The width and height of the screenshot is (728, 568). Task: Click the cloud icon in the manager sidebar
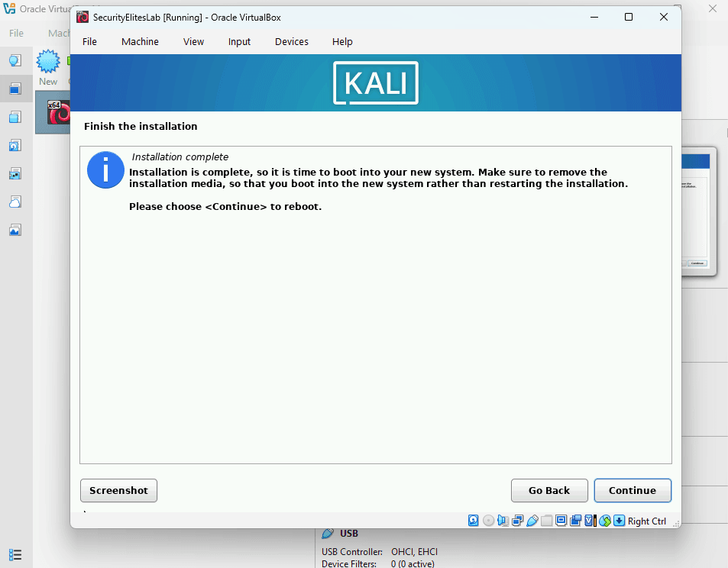click(x=14, y=202)
